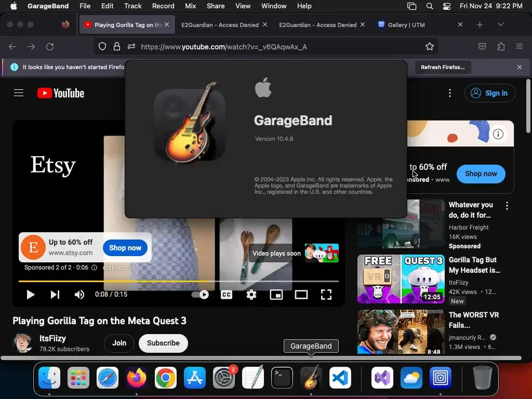Bookmark this page with the star
This screenshot has height=399, width=532.
(x=430, y=46)
